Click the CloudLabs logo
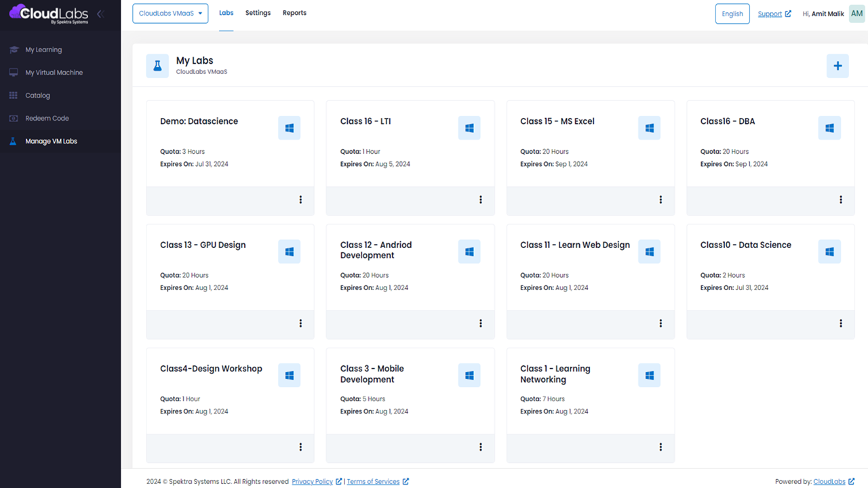The width and height of the screenshot is (868, 488). pos(50,14)
